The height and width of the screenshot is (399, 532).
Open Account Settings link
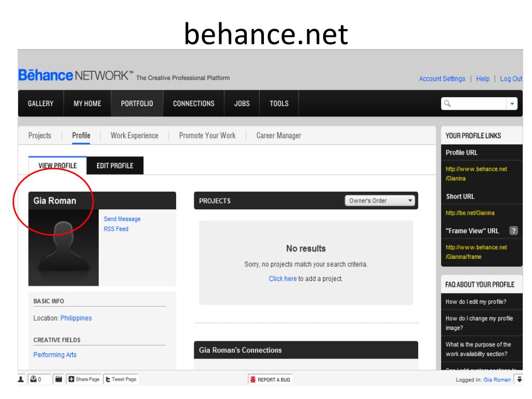442,79
